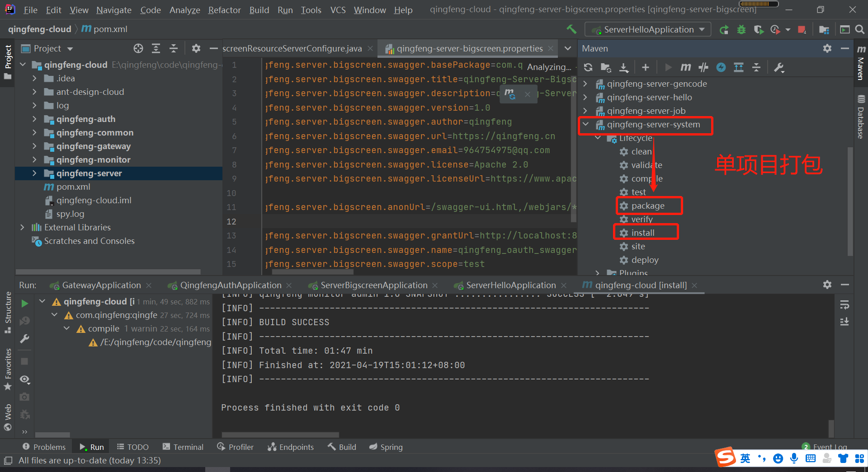Close the qingfeng-cloud [install] run tab
Viewport: 868px width, 472px height.
pyautogui.click(x=694, y=285)
